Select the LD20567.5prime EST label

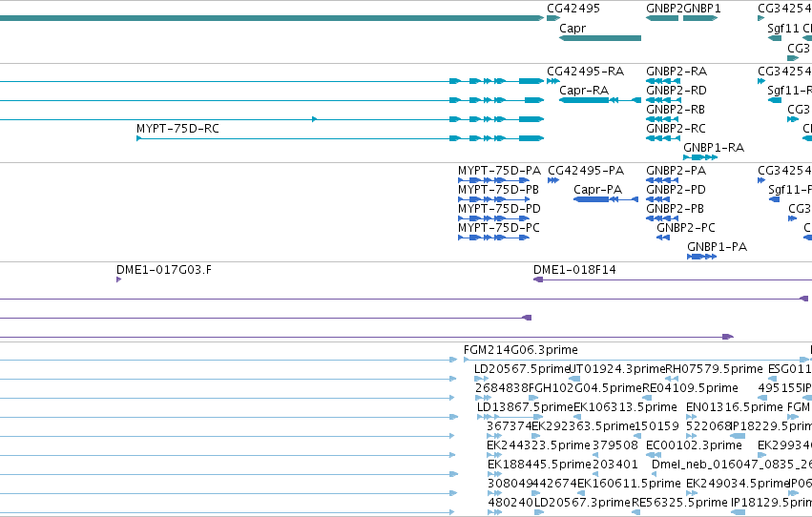[x=521, y=369]
